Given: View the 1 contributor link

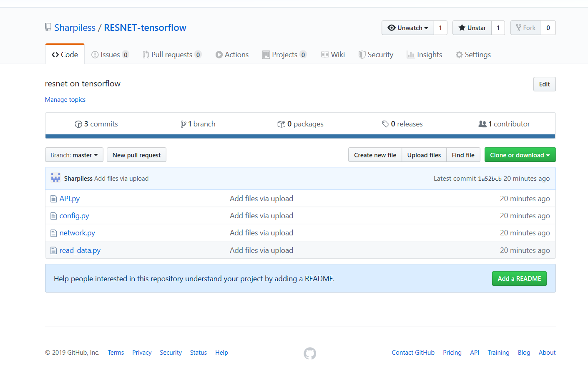Looking at the screenshot, I should pyautogui.click(x=504, y=124).
